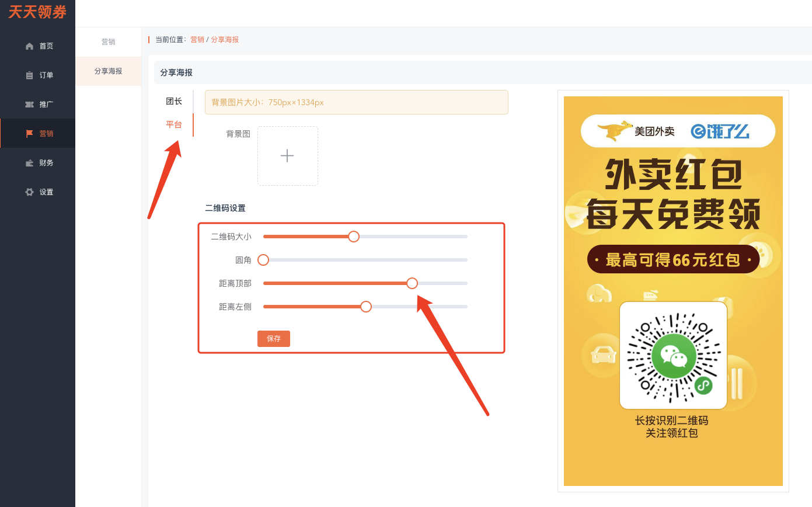The image size is (812, 507).
Task: Click the 背景图片大小 hint text
Action: pos(267,102)
